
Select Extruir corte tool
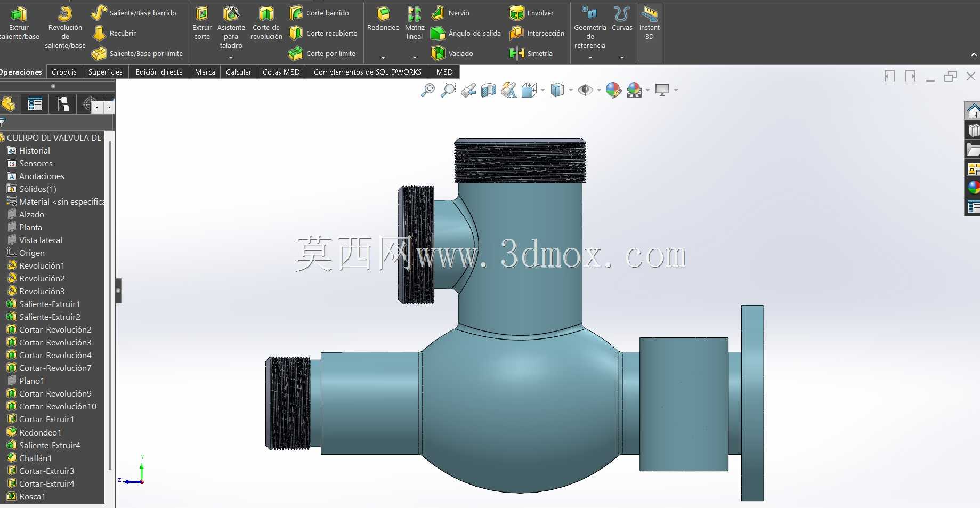click(x=202, y=23)
